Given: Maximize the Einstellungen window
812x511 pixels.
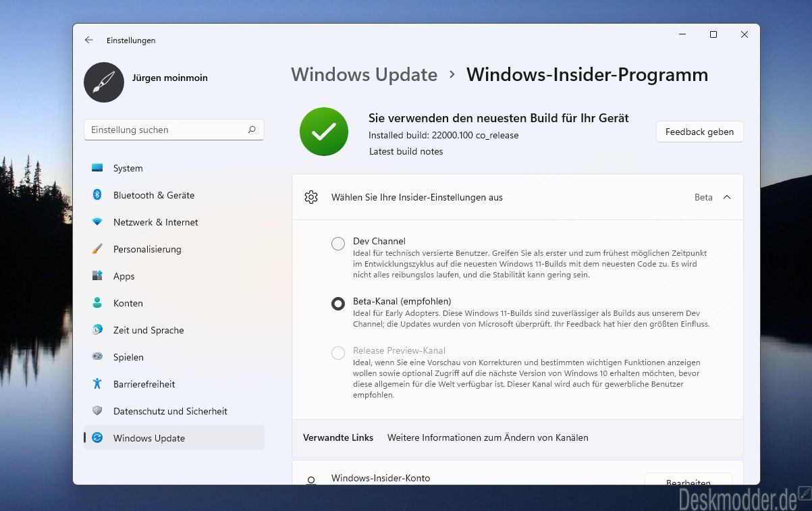Looking at the screenshot, I should point(713,34).
